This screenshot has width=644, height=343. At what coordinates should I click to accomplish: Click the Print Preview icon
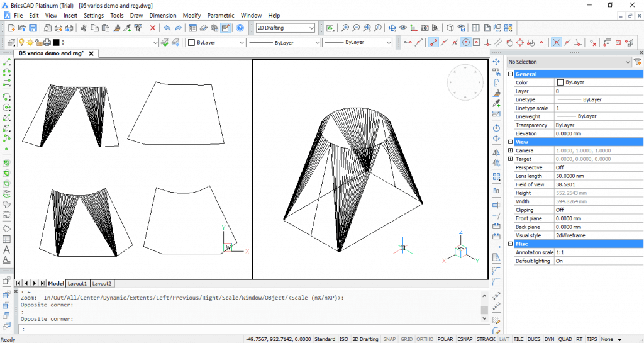(x=48, y=28)
